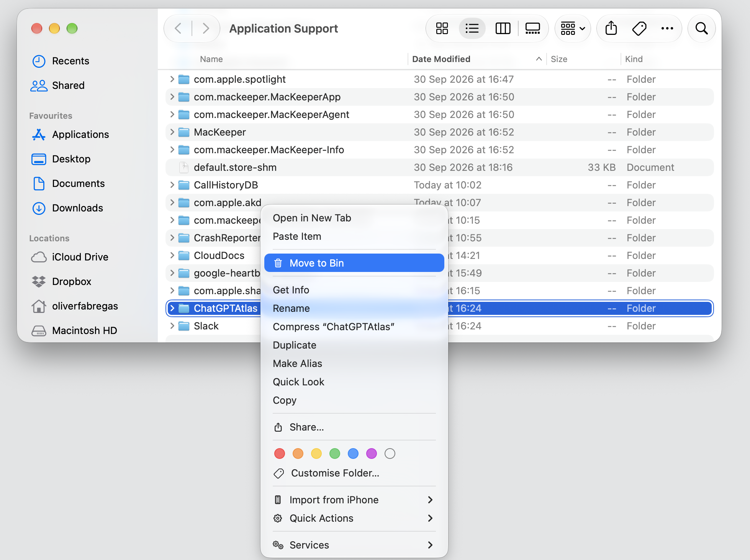750x560 pixels.
Task: Click the Share toolbar icon
Action: pos(611,28)
